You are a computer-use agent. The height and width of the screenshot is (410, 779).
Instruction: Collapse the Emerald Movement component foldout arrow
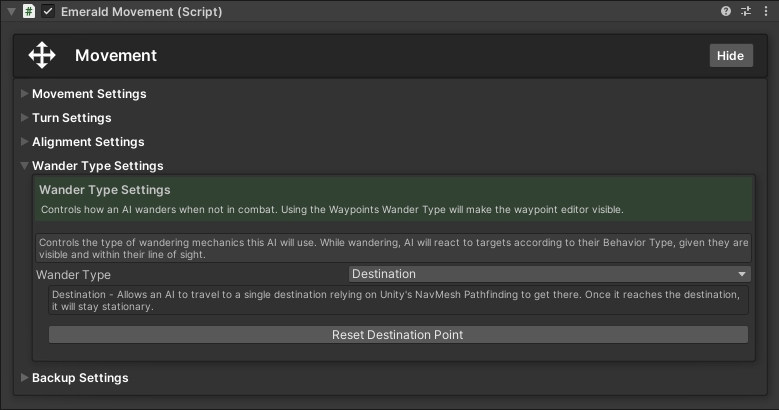(11, 12)
